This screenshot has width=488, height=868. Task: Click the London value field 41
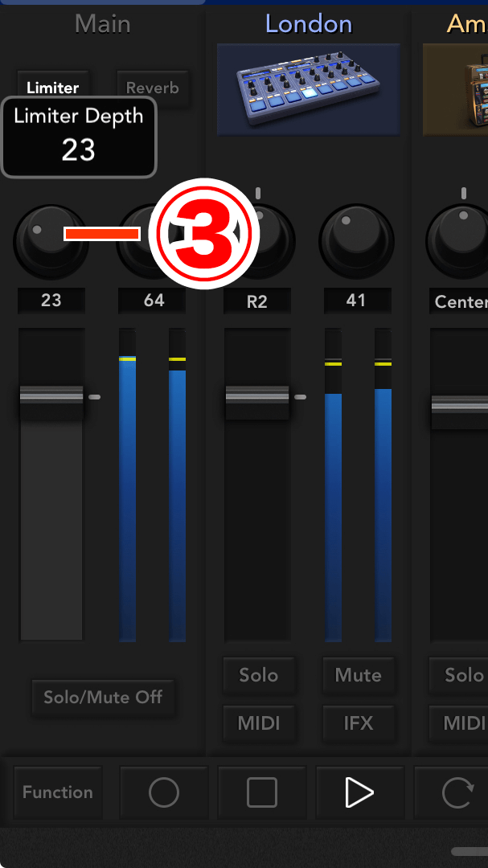357,301
